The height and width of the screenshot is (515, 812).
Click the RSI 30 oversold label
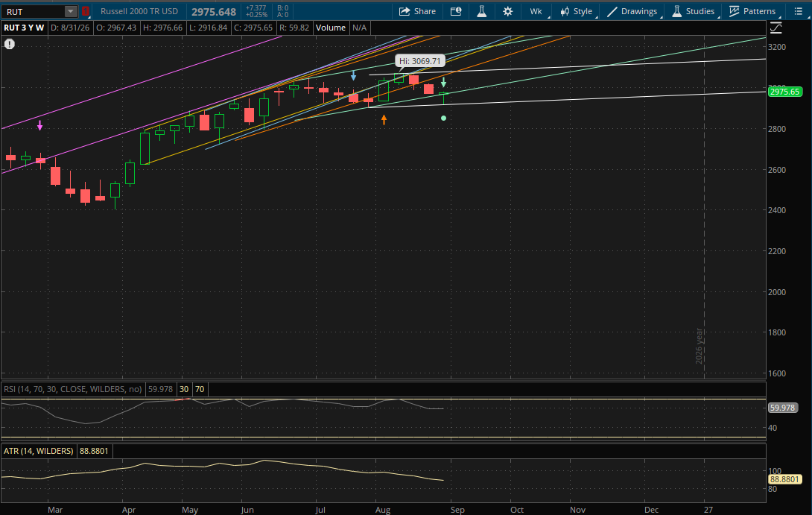tap(184, 389)
